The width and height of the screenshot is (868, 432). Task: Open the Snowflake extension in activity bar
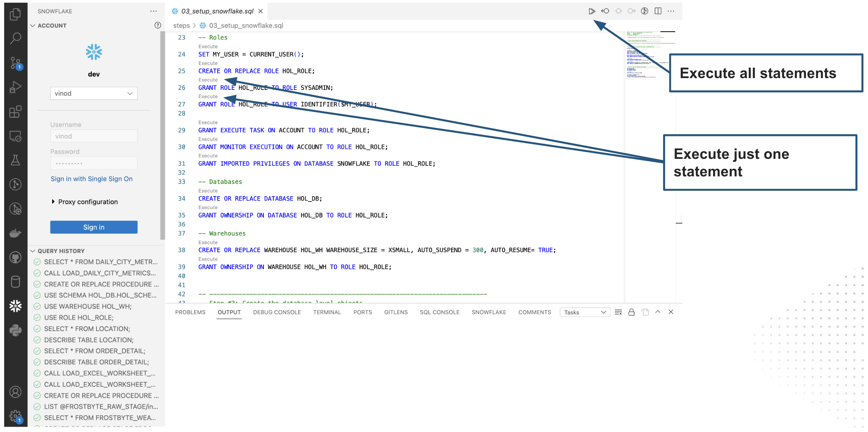15,306
